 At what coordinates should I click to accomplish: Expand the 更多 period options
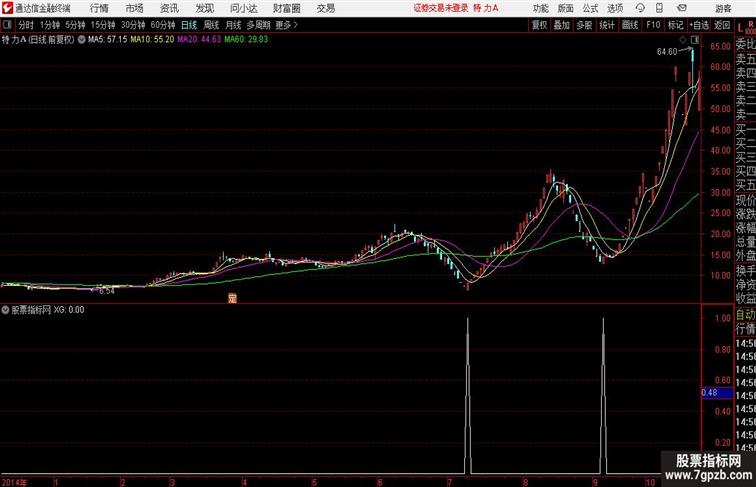[287, 25]
